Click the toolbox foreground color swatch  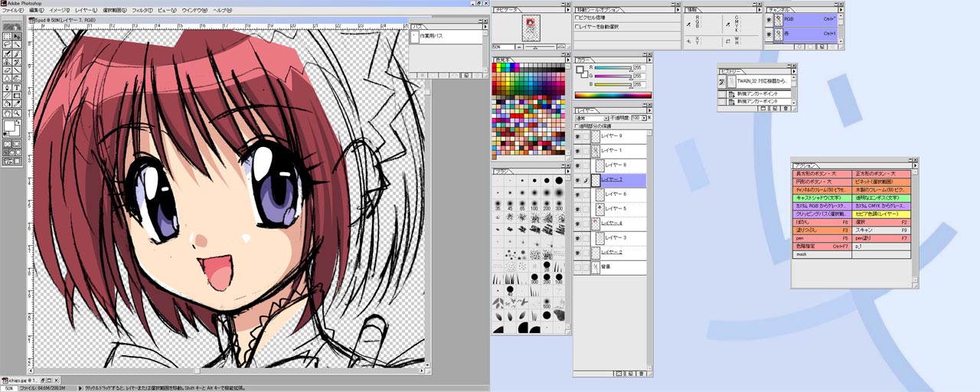point(9,126)
